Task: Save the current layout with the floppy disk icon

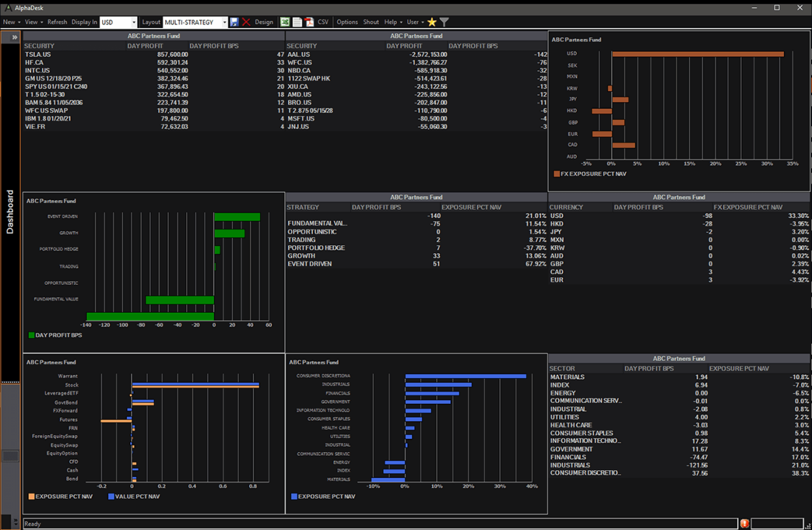Action: pyautogui.click(x=235, y=22)
